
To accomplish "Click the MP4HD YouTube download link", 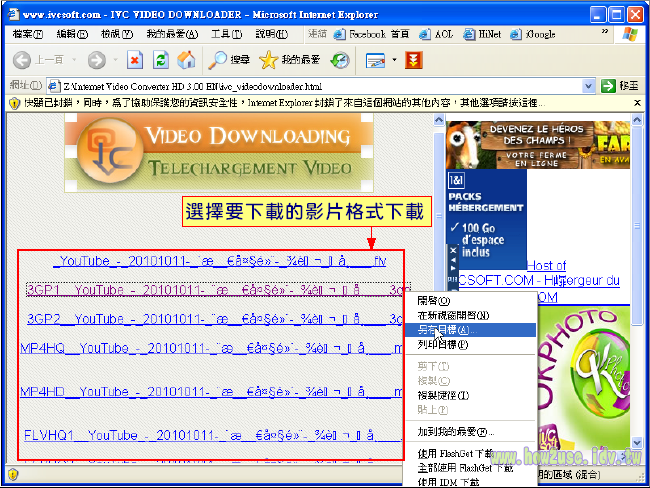I will click(211, 392).
